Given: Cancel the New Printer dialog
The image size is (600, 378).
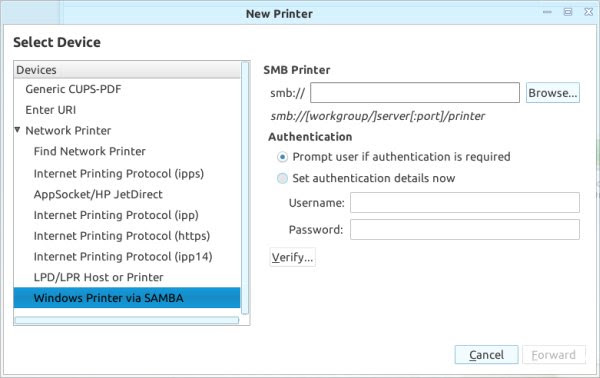Looking at the screenshot, I should 486,355.
